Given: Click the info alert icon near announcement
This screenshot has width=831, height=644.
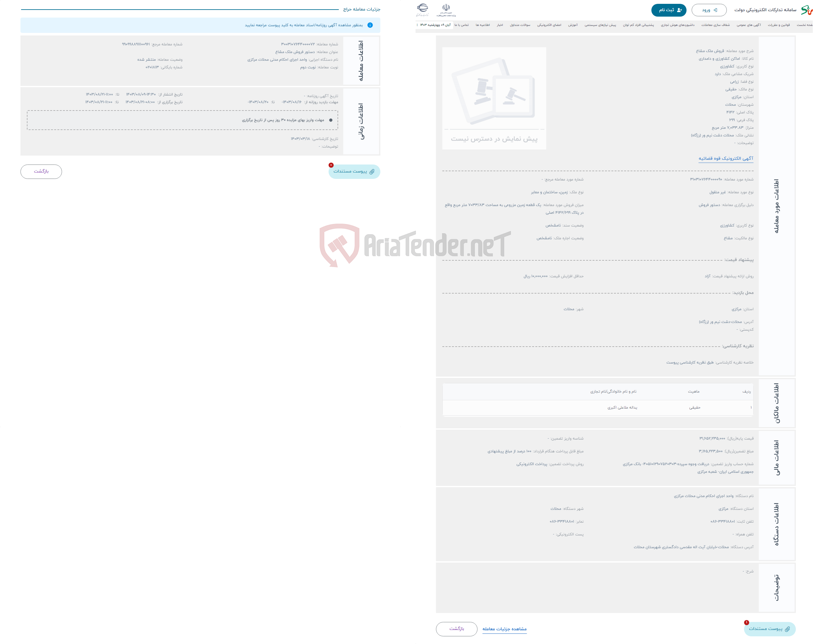Looking at the screenshot, I should click(370, 24).
